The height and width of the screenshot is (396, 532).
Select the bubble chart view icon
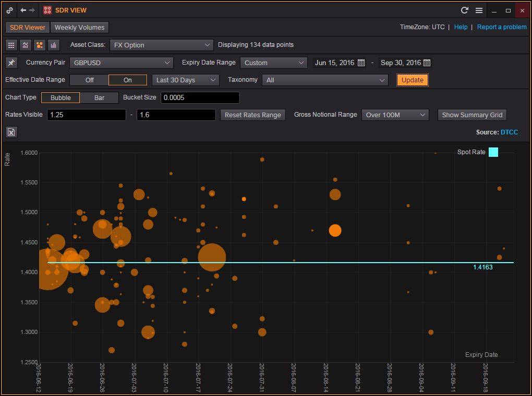click(40, 45)
